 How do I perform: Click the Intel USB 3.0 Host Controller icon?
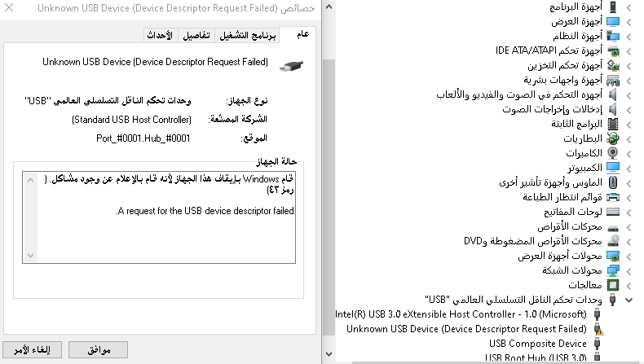598,314
